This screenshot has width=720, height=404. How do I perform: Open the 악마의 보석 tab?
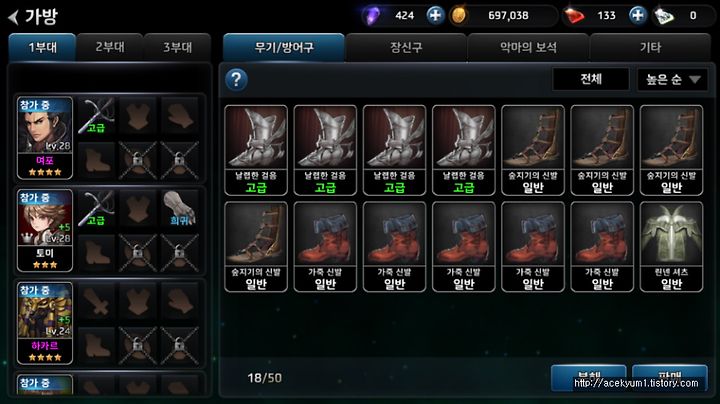point(528,47)
